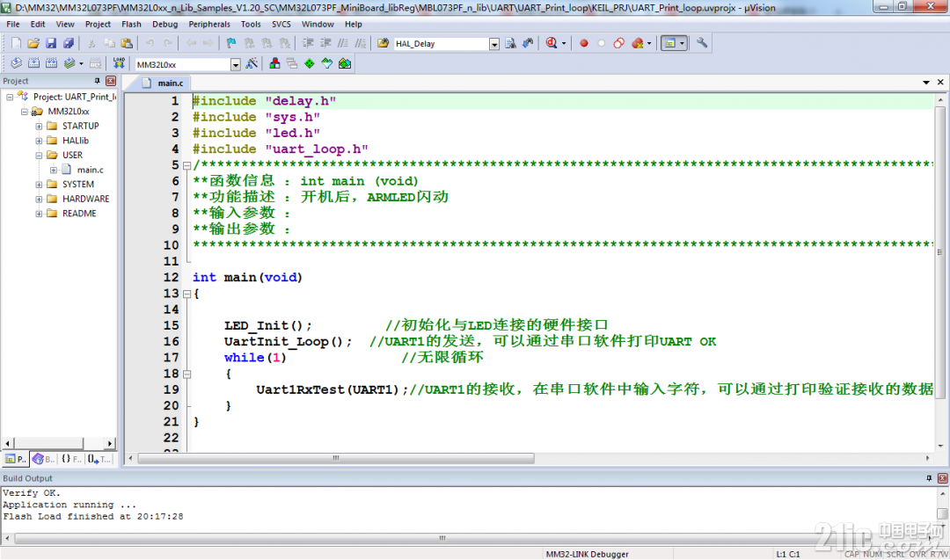Click Manage Run-Time Environment green diamond icon
The width and height of the screenshot is (950, 560).
pos(310,63)
